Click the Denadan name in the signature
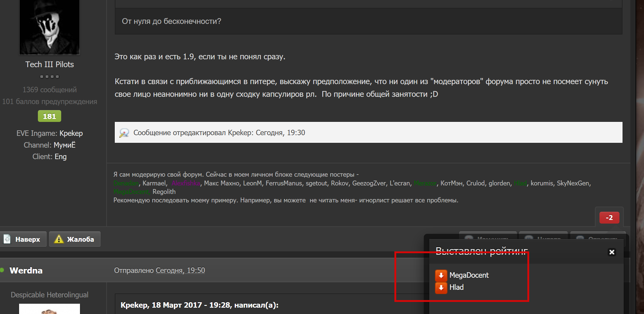 [x=126, y=183]
